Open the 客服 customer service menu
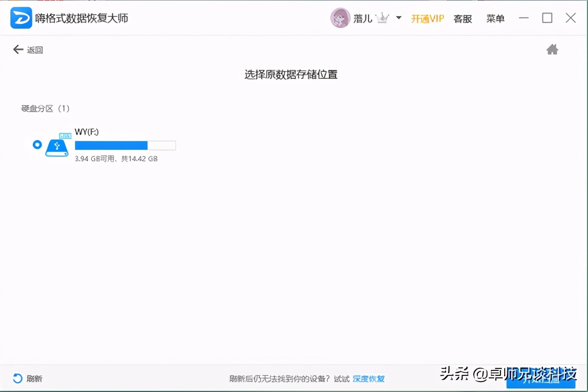 point(462,18)
